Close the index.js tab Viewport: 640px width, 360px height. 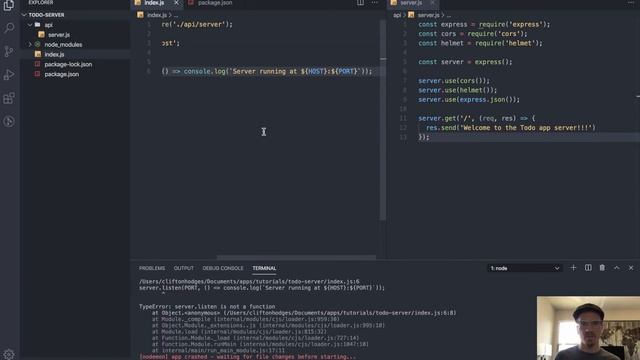(x=176, y=3)
